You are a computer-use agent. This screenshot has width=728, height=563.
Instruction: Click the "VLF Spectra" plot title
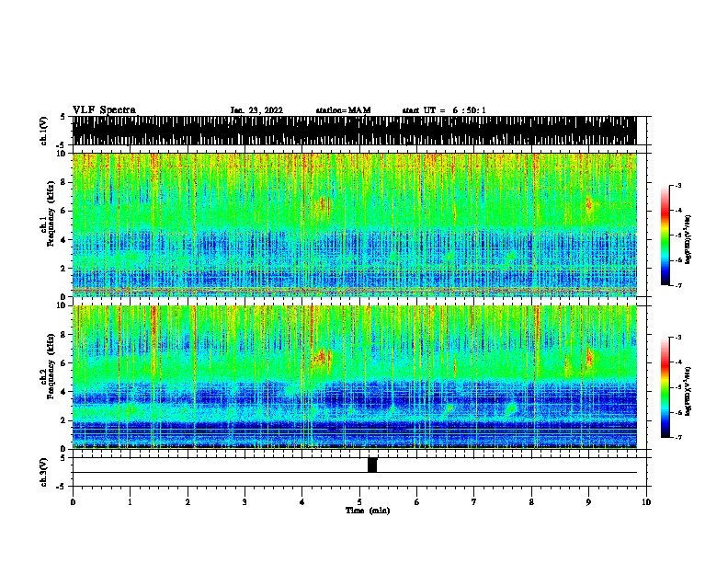[104, 109]
